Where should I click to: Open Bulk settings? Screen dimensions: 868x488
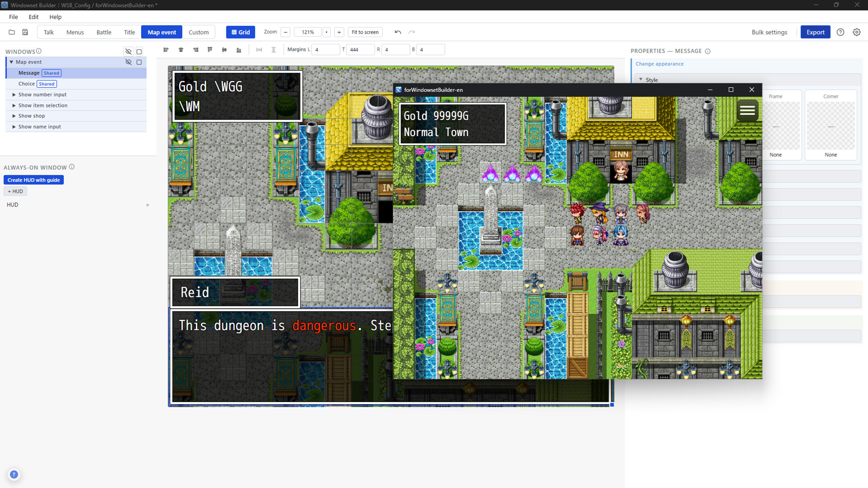coord(769,32)
